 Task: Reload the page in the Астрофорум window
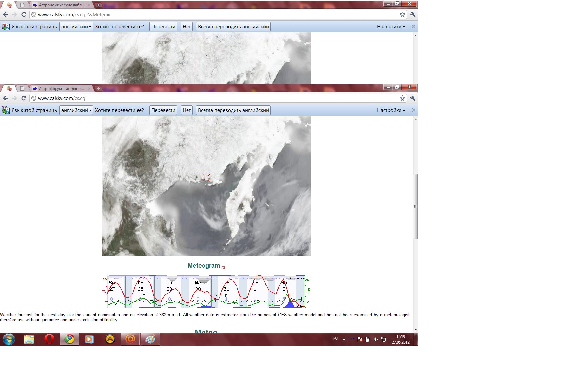[x=24, y=98]
